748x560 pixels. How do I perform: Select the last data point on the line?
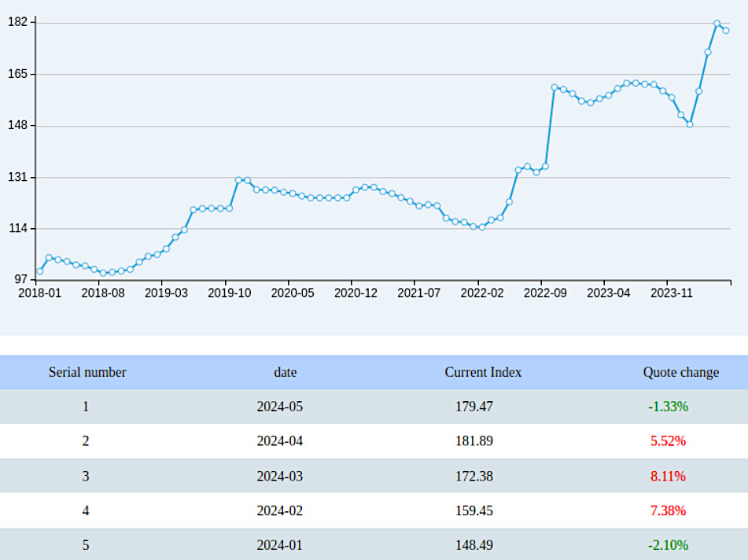click(x=726, y=31)
